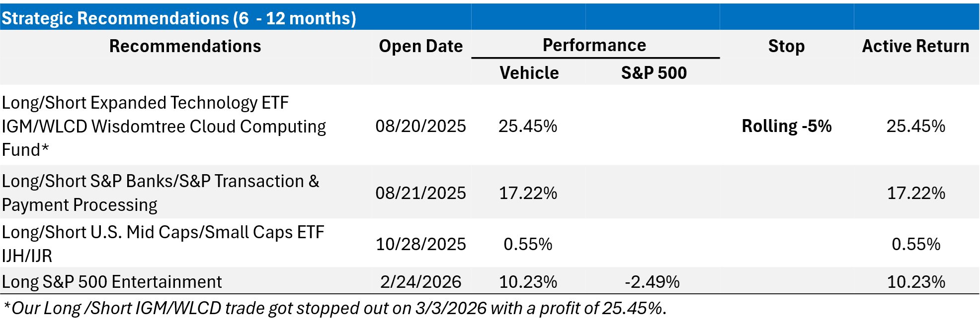The height and width of the screenshot is (331, 980).
Task: Click the Vehicle sub-header
Action: tap(529, 73)
